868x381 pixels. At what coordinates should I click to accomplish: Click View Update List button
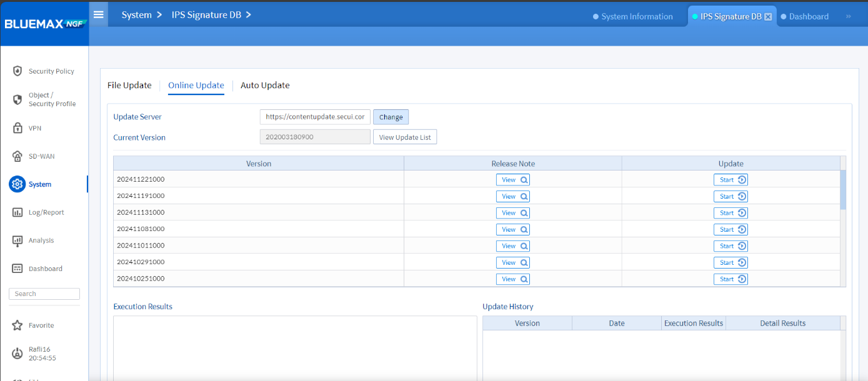click(405, 137)
